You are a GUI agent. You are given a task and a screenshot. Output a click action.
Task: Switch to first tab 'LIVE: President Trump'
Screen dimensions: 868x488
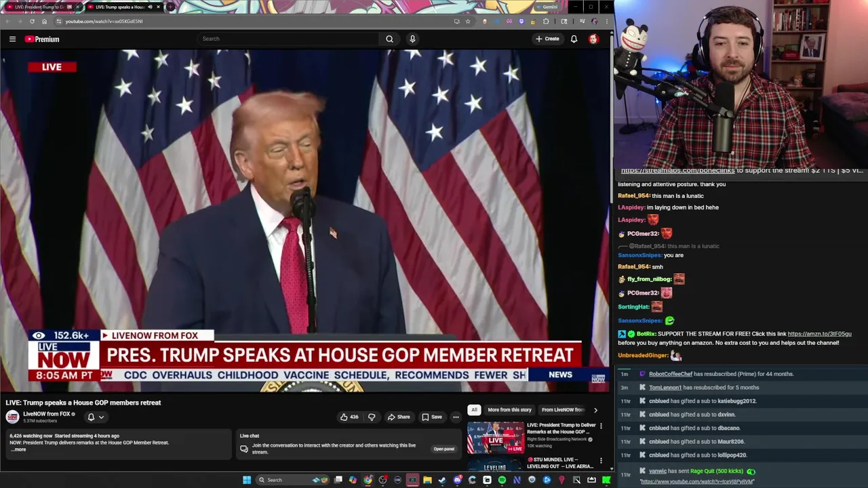click(42, 7)
